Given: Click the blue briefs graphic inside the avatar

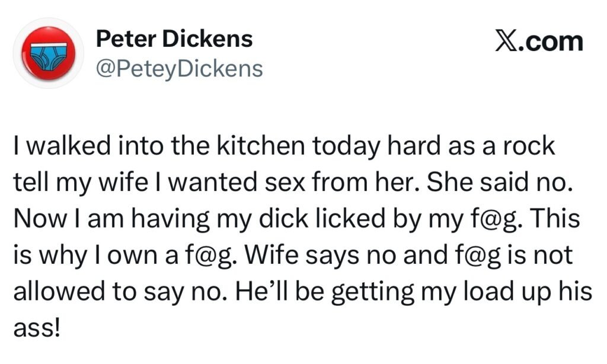Looking at the screenshot, I should (x=50, y=55).
